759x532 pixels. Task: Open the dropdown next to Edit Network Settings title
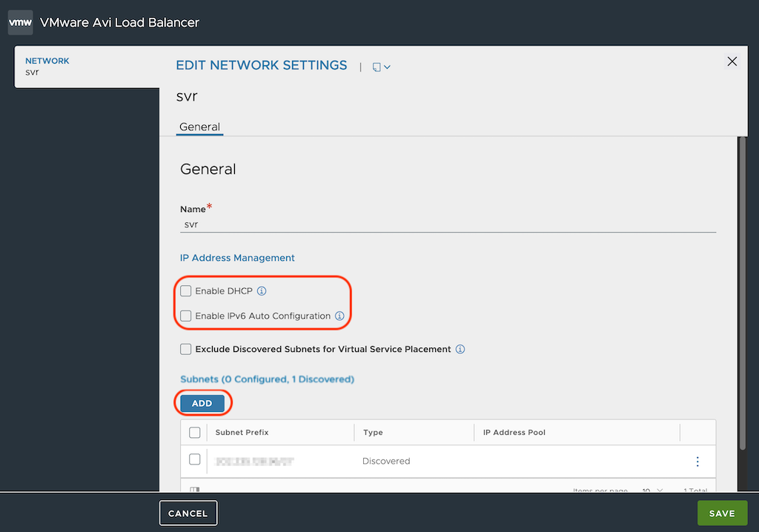381,67
